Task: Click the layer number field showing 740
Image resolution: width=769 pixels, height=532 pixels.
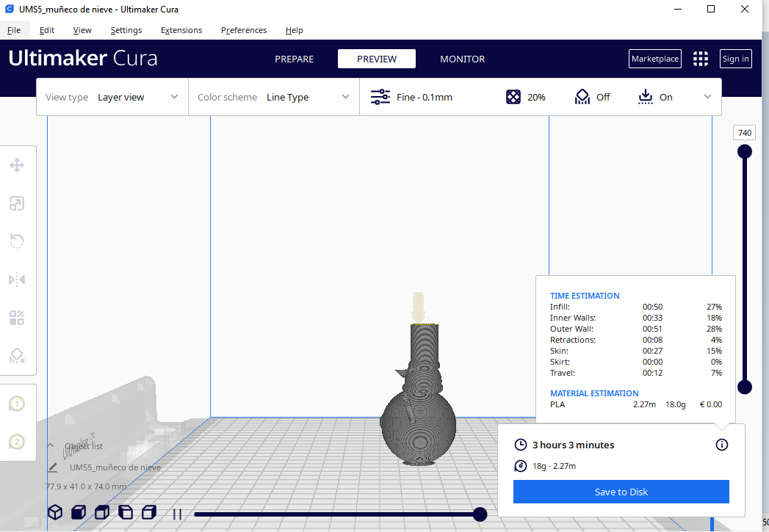Action: 745,133
